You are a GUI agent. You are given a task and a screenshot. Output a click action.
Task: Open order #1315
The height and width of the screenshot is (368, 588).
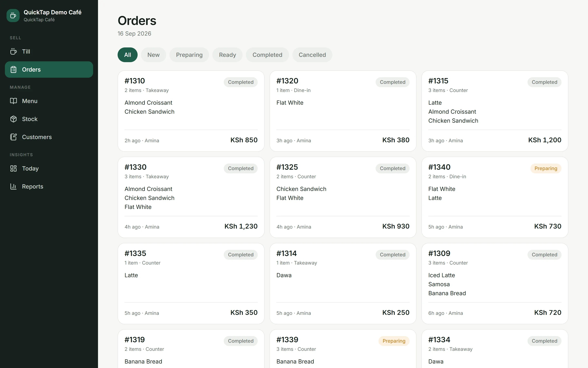tap(495, 111)
